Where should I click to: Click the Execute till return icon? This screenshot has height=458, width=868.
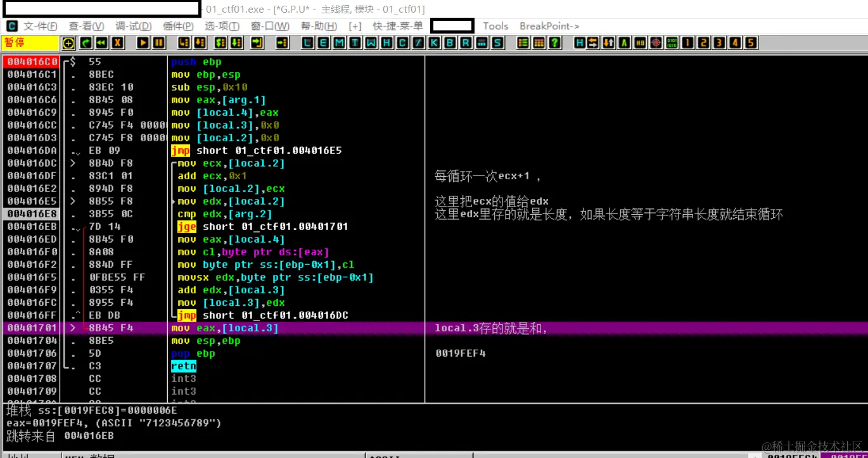coord(257,43)
